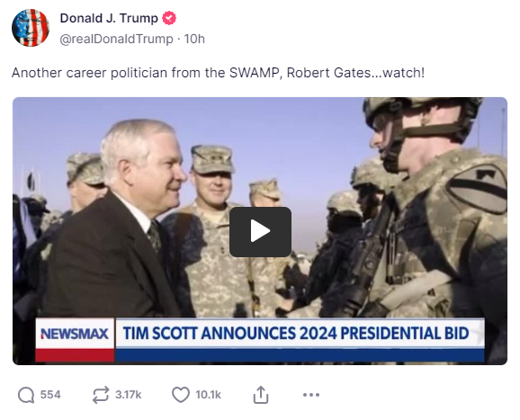Click the @realDonaldTrump handle
This screenshot has width=520, height=420.
116,39
